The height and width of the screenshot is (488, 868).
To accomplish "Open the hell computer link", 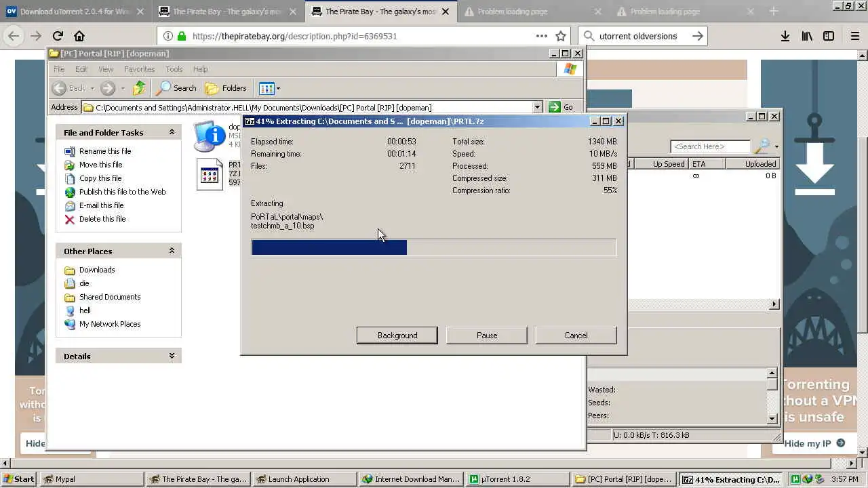I will [85, 310].
